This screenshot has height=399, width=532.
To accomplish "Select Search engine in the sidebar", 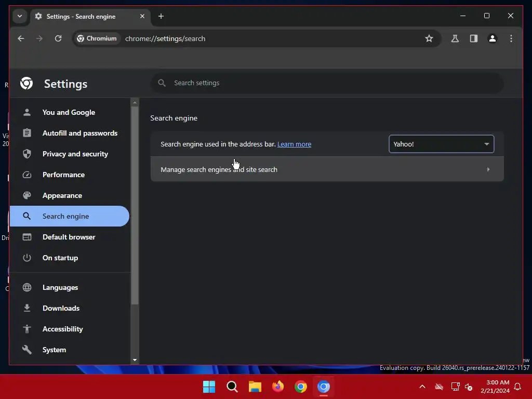I will (69, 216).
